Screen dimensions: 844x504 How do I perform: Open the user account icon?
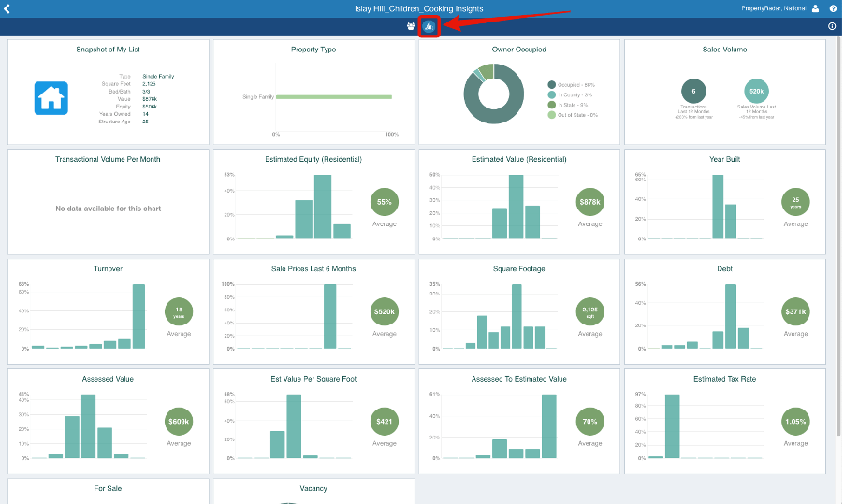tap(816, 8)
